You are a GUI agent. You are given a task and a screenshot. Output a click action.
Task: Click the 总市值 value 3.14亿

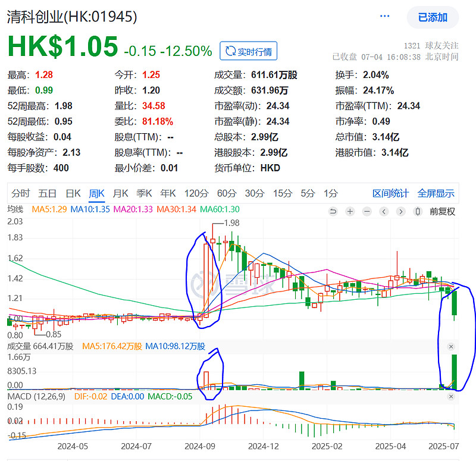pos(386,137)
